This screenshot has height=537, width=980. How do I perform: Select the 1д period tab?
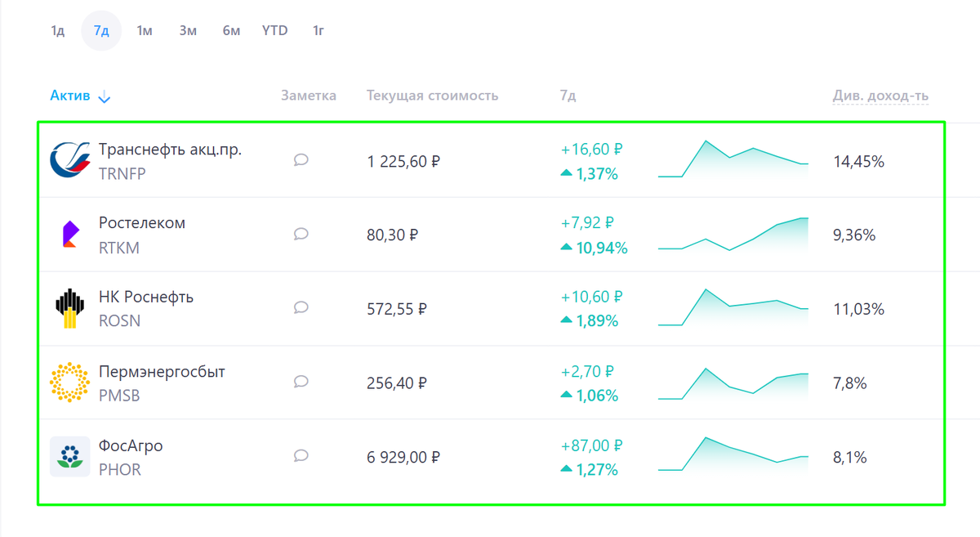pyautogui.click(x=58, y=31)
